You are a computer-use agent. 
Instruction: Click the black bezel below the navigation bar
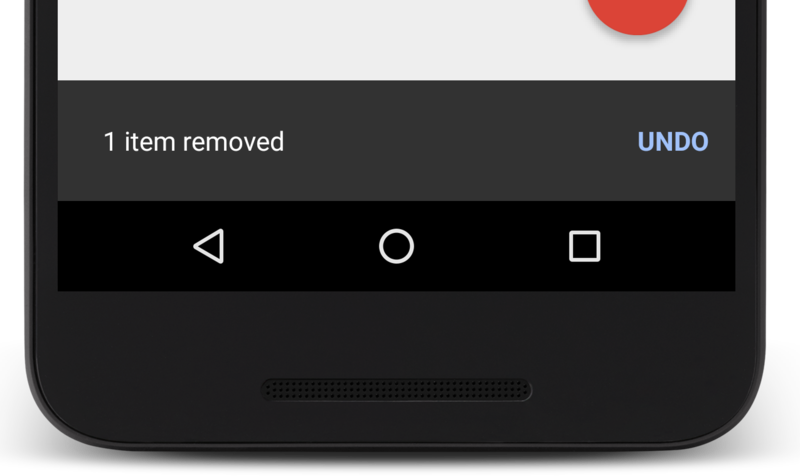(x=396, y=332)
